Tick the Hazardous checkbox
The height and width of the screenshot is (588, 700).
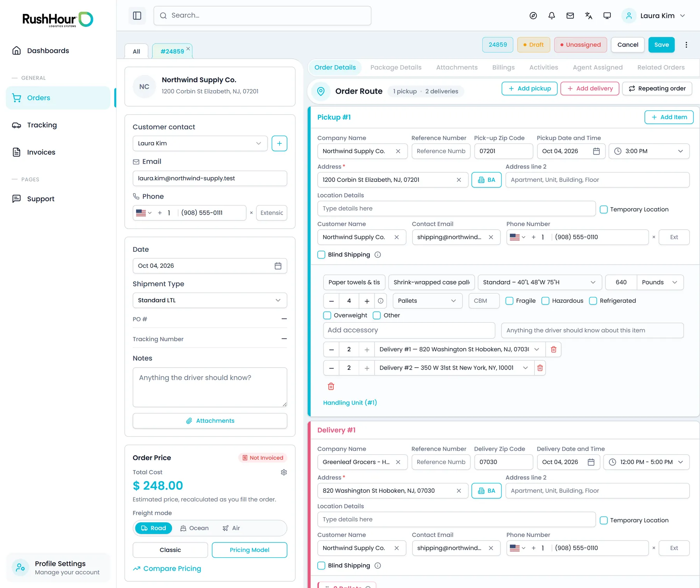tap(545, 301)
